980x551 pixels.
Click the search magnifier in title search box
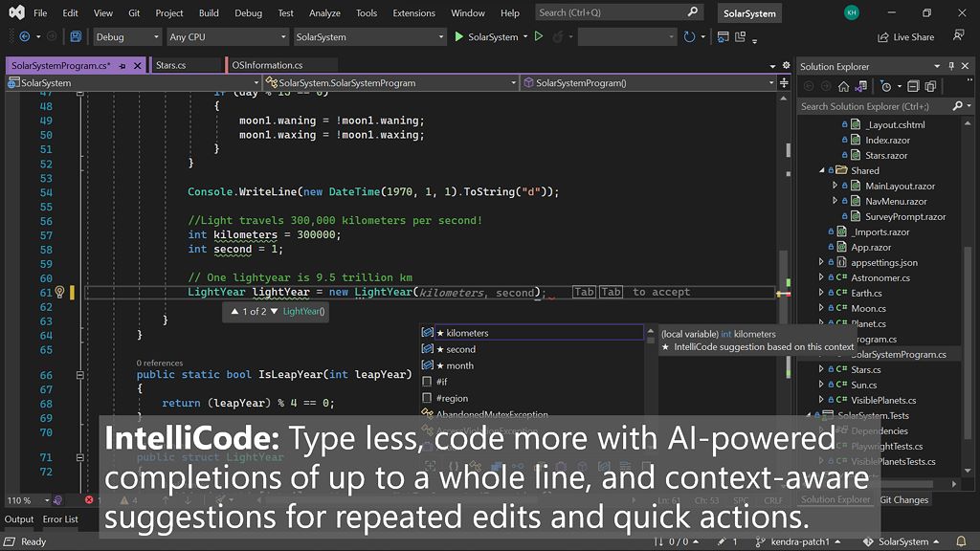click(693, 11)
